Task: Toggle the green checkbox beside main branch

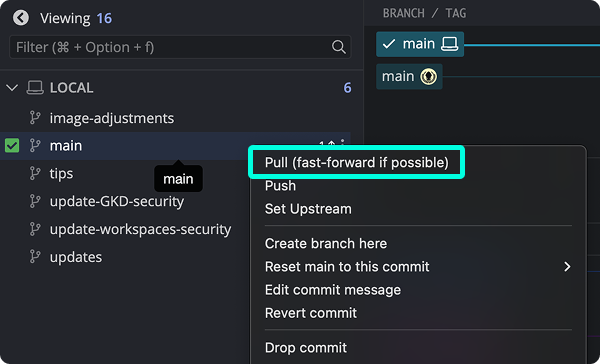Action: coord(12,145)
